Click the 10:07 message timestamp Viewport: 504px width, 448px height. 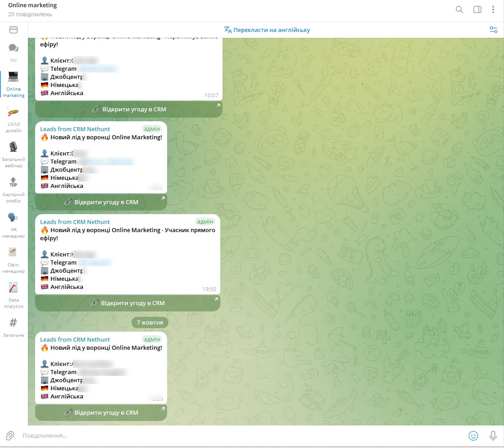pyautogui.click(x=211, y=96)
